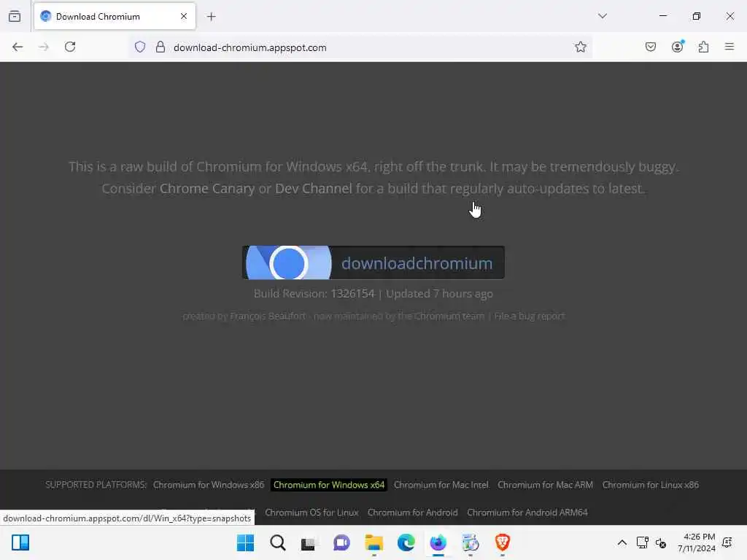Click the Chromium team maintainer link
Viewport: 747px width, 560px height.
449,316
